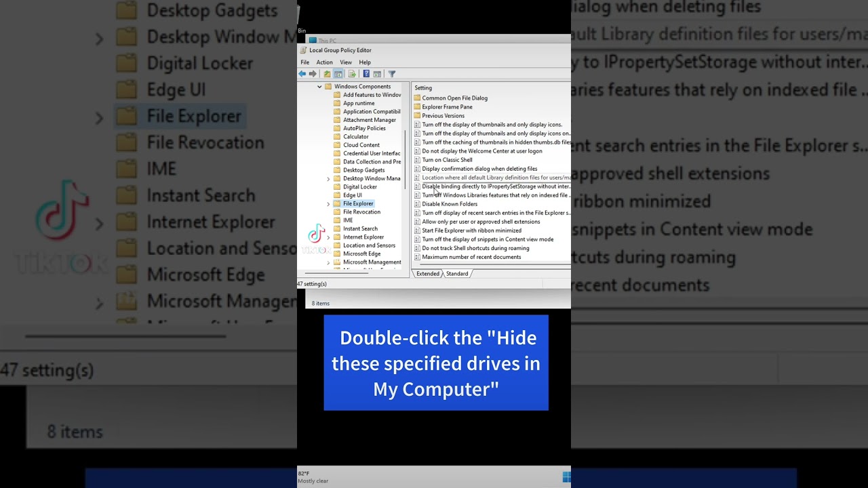The width and height of the screenshot is (868, 488).
Task: Select 'Do not display the Welcome Center' setting
Action: pyautogui.click(x=478, y=151)
